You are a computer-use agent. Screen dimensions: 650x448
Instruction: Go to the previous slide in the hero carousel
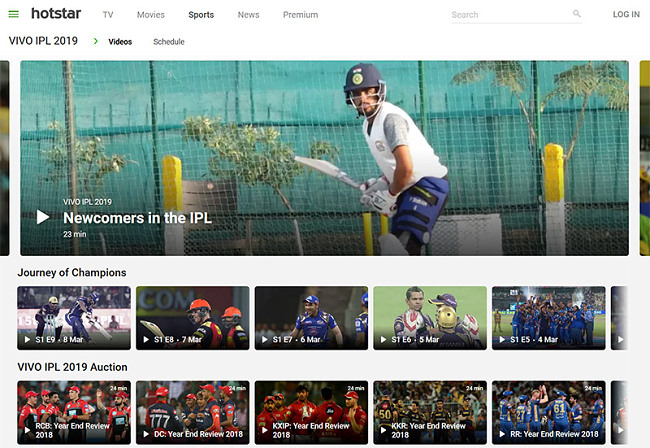5,158
